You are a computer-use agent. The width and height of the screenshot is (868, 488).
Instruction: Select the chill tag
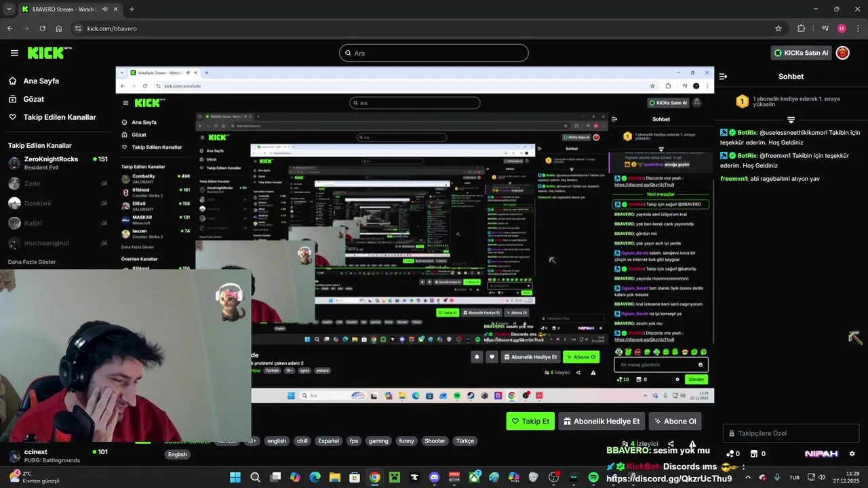click(x=302, y=441)
